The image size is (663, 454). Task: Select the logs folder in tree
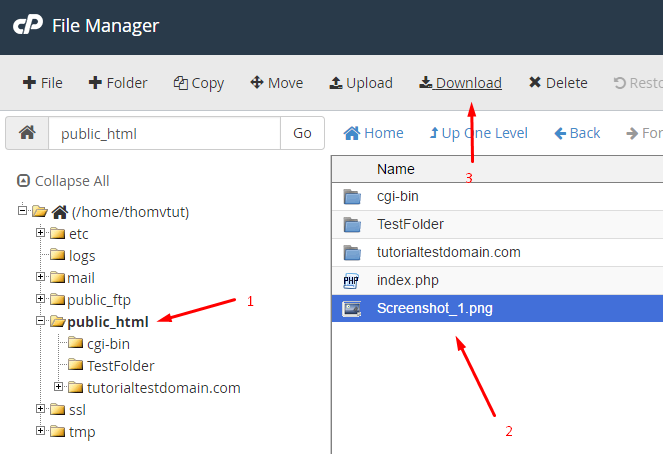(82, 256)
